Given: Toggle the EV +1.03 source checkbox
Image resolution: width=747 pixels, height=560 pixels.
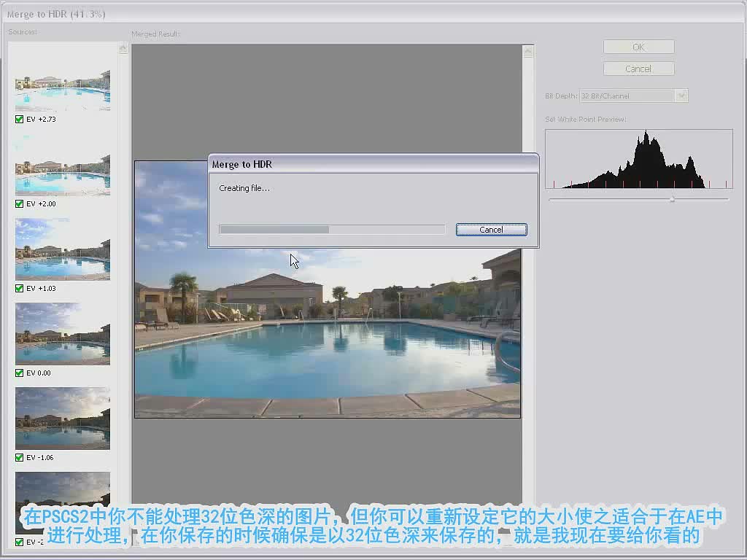Looking at the screenshot, I should coord(20,288).
